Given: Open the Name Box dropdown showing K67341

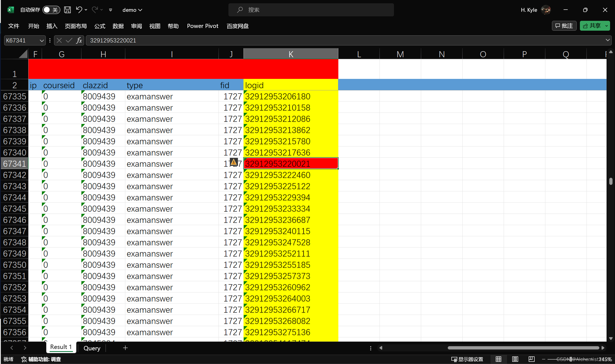Looking at the screenshot, I should coord(41,40).
